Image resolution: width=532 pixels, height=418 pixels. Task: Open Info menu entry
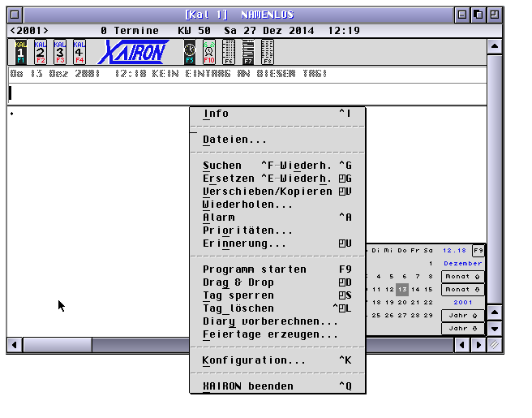coord(277,114)
